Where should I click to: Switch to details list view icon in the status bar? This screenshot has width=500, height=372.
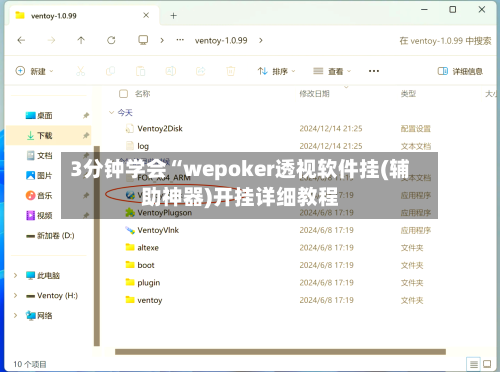click(473, 364)
